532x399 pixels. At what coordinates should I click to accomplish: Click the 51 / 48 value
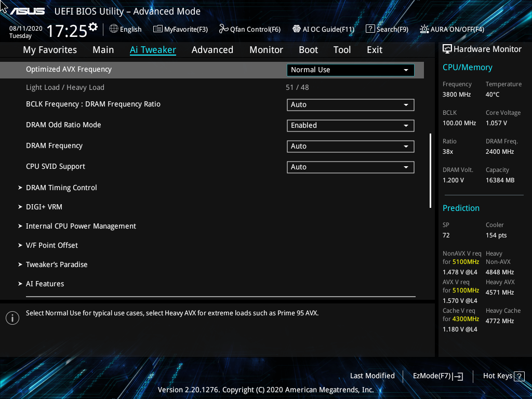pos(297,87)
